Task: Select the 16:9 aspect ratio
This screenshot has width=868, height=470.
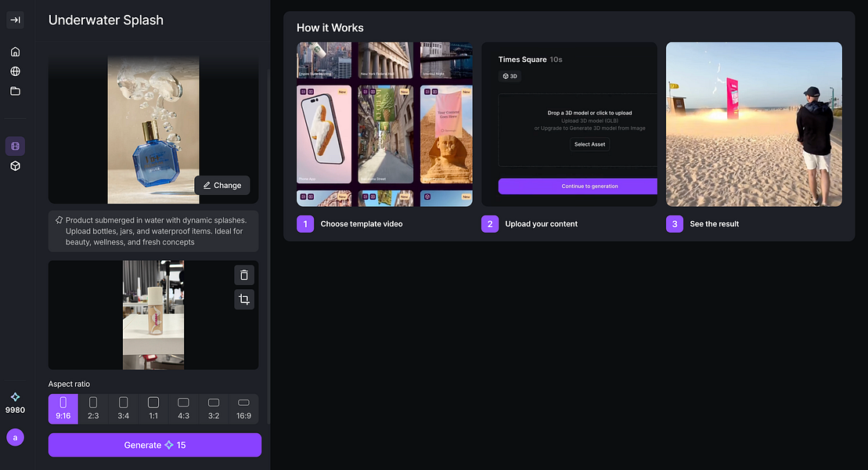Action: [243, 409]
